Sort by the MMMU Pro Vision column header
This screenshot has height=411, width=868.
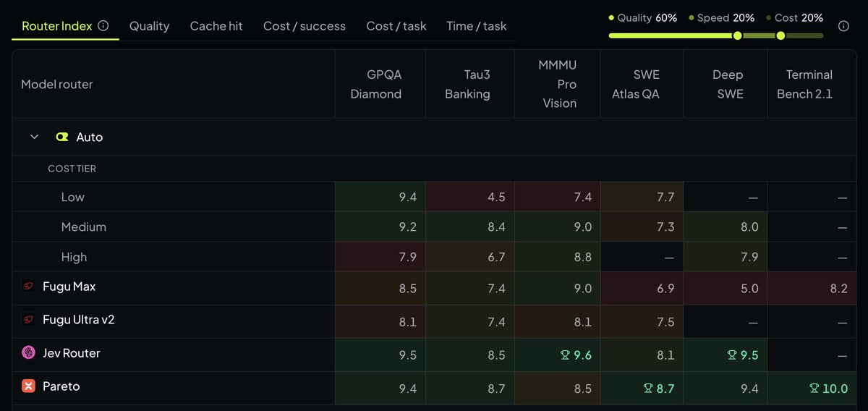(x=558, y=84)
